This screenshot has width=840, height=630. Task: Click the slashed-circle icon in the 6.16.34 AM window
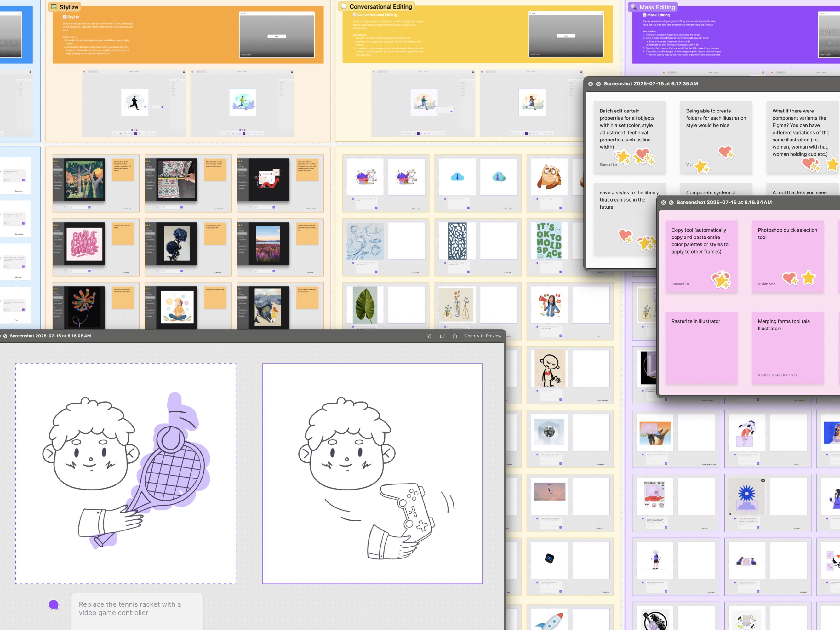click(x=671, y=203)
